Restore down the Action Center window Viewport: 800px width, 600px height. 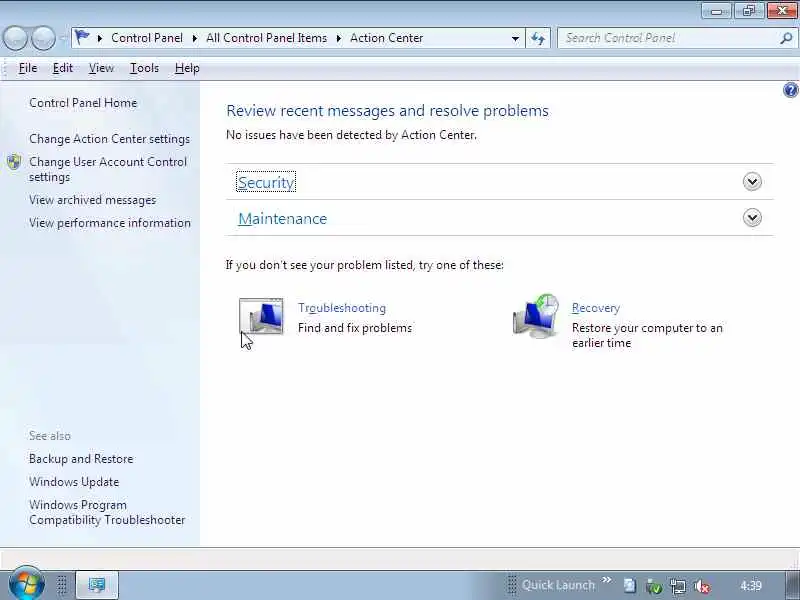(748, 11)
